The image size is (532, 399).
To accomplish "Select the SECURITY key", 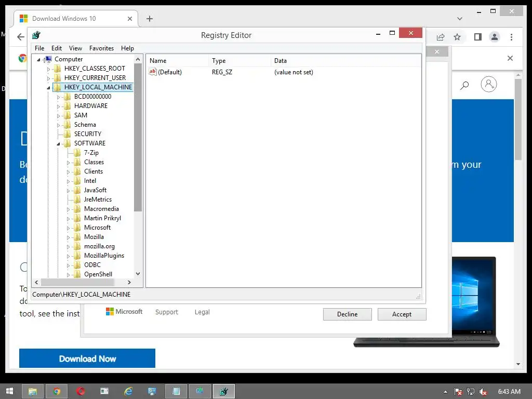I will (x=87, y=134).
